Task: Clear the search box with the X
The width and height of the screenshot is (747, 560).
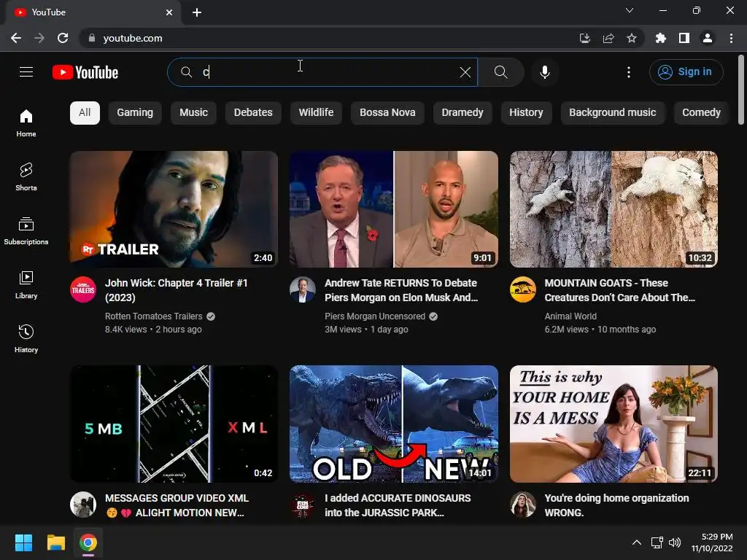Action: (x=465, y=72)
